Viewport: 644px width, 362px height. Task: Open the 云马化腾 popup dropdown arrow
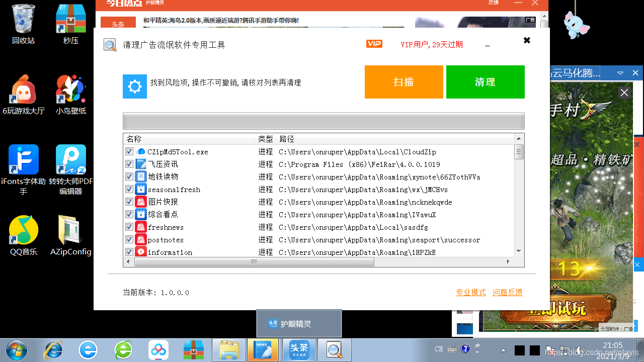620,73
